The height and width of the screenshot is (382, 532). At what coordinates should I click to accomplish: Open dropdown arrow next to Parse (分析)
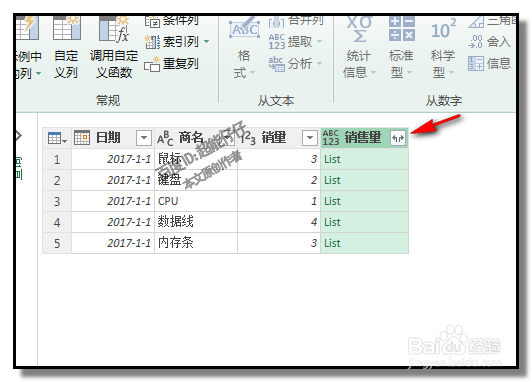tap(319, 64)
